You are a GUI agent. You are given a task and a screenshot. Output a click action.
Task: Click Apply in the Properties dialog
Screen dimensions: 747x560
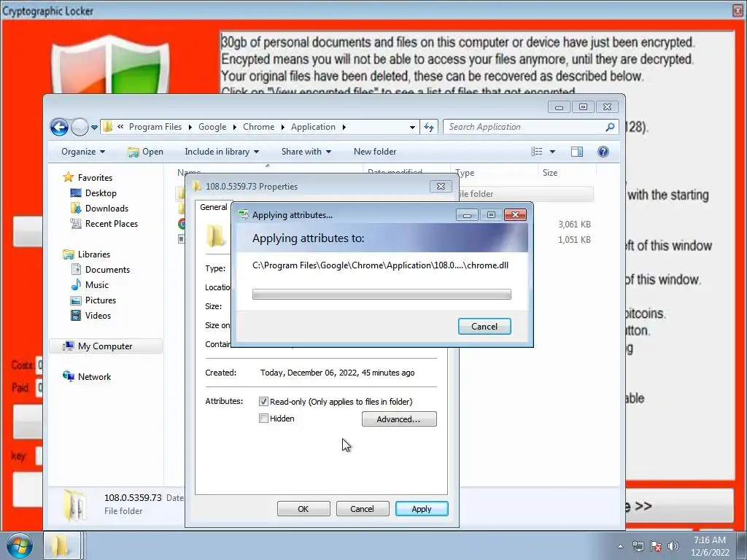(421, 508)
